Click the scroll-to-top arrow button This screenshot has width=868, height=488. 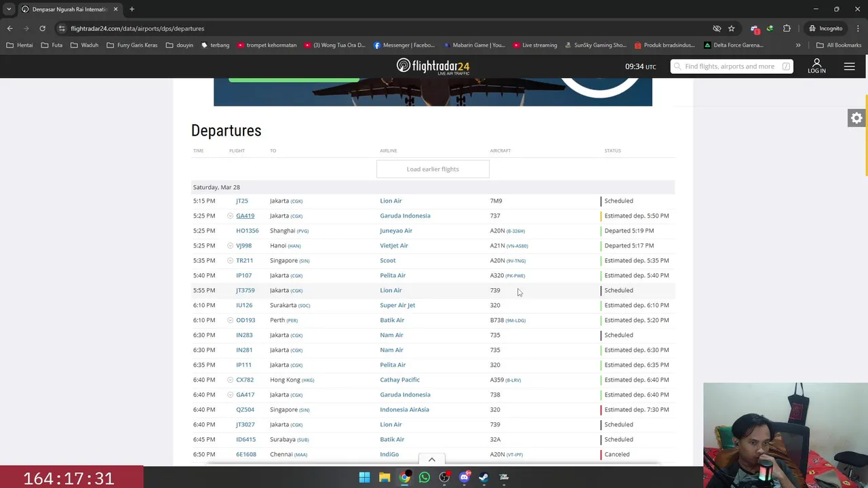click(431, 460)
